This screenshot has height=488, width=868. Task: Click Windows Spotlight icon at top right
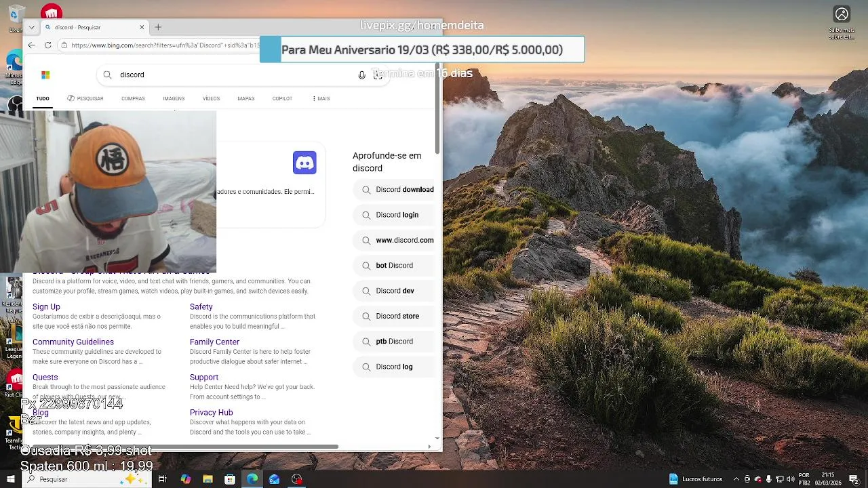click(x=842, y=14)
